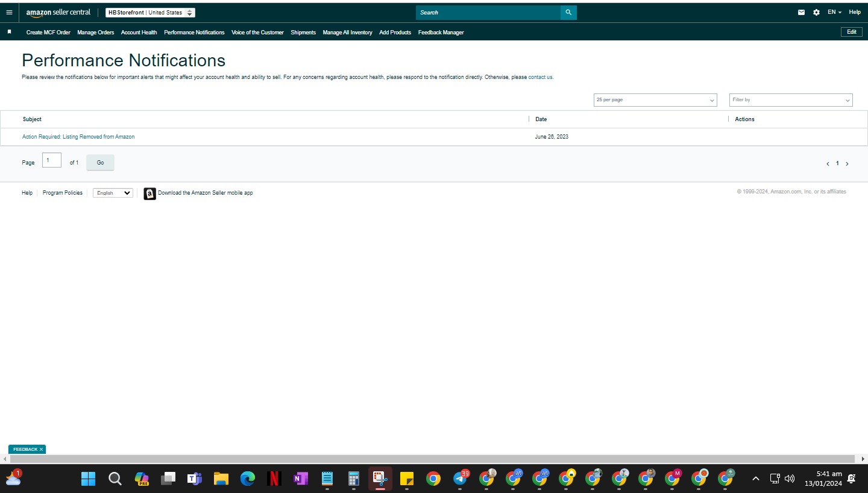Open the EN language dropdown
This screenshot has height=493, width=868.
click(834, 12)
